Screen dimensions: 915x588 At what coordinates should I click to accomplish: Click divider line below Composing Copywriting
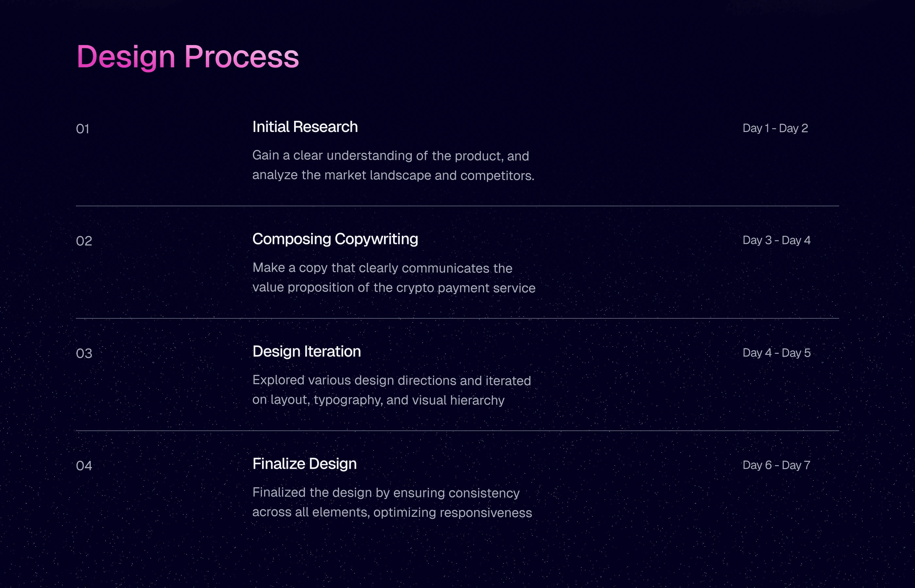[x=457, y=318]
